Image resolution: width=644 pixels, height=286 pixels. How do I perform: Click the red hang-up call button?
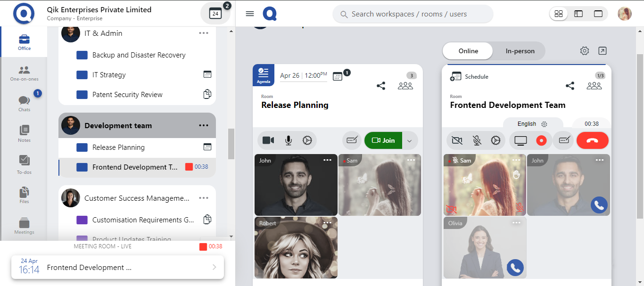(x=592, y=140)
